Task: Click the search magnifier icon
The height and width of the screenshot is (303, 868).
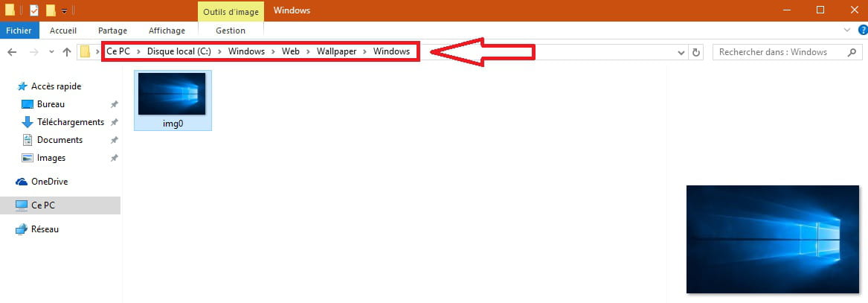Action: [x=852, y=53]
